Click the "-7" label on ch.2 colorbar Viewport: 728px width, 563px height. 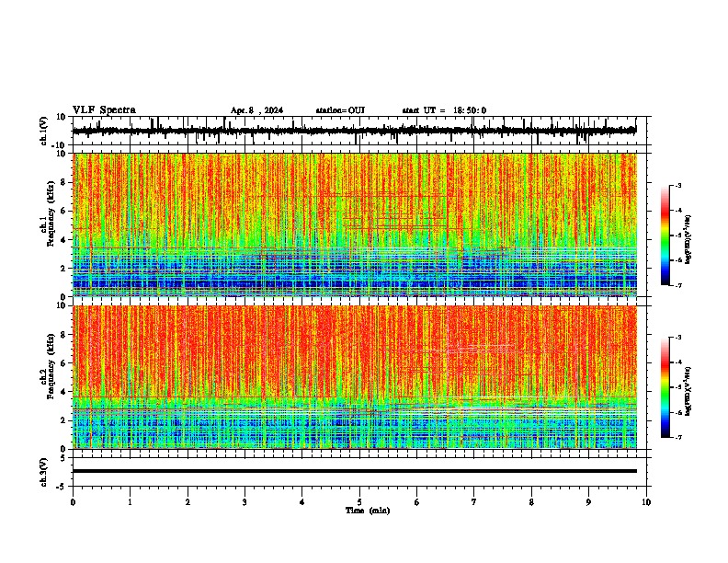[678, 438]
